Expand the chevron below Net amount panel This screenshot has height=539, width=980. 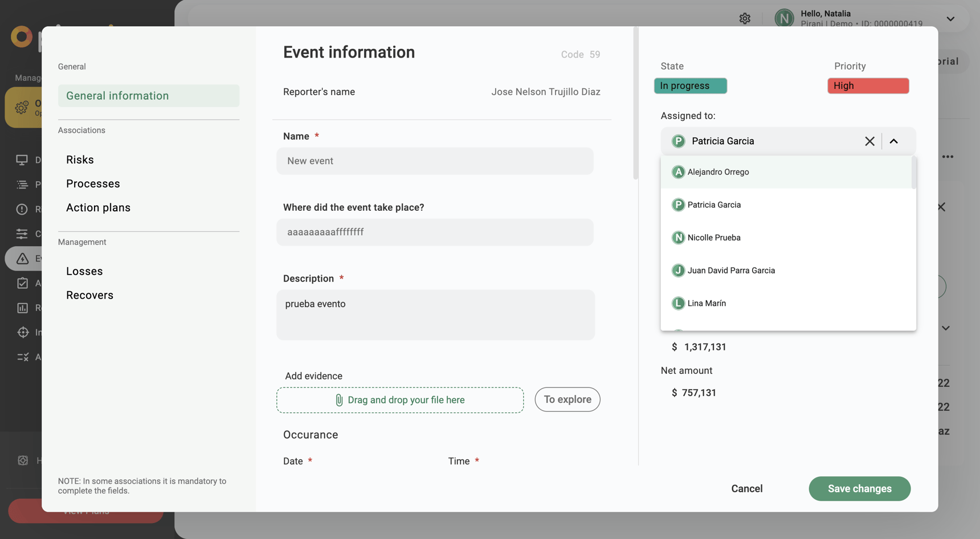pos(945,328)
